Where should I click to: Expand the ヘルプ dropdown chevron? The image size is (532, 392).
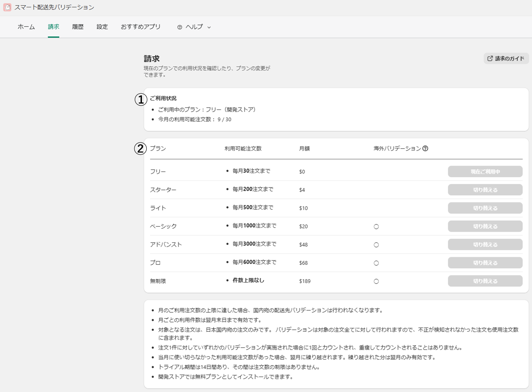coord(209,27)
